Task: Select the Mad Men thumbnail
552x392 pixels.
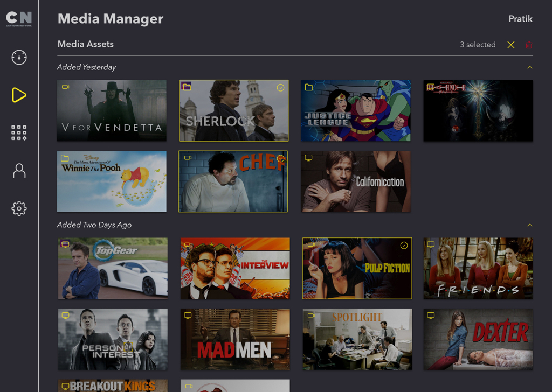Action: click(235, 339)
